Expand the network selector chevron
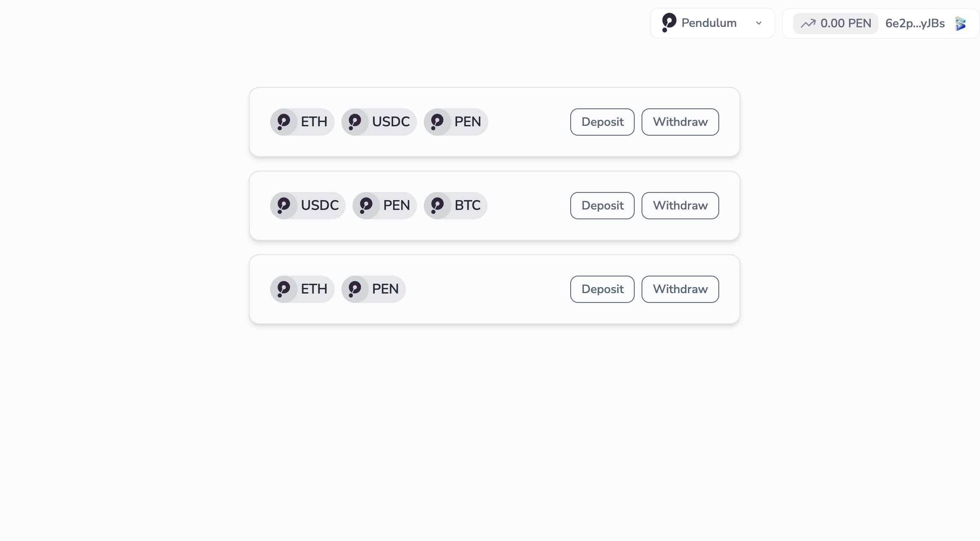 click(x=758, y=23)
